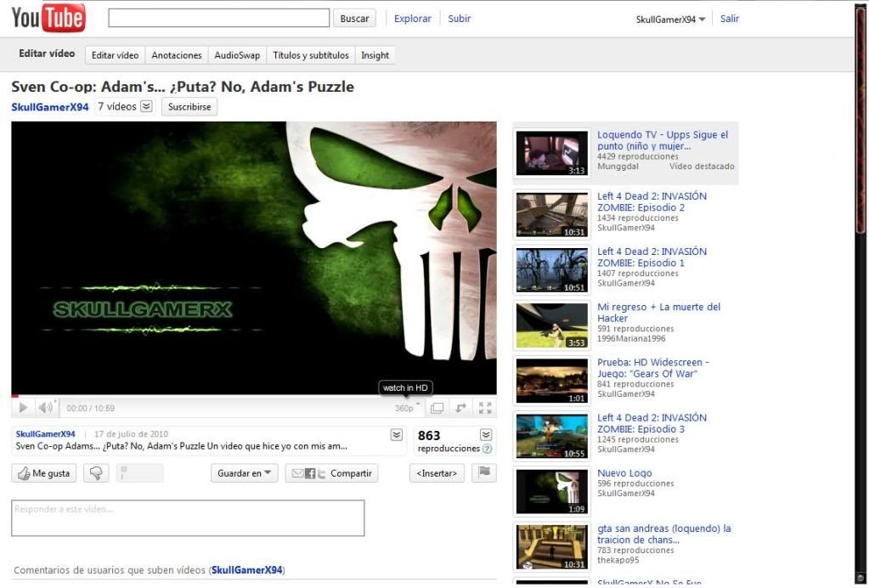Click the pop-out player arrow icon
This screenshot has height=588, width=869.
click(460, 408)
